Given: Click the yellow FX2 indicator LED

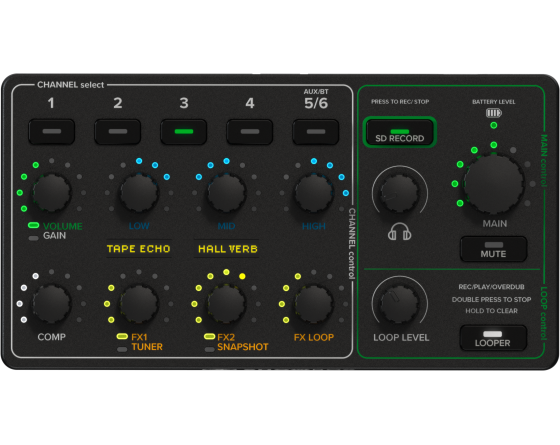Looking at the screenshot, I should point(209,336).
